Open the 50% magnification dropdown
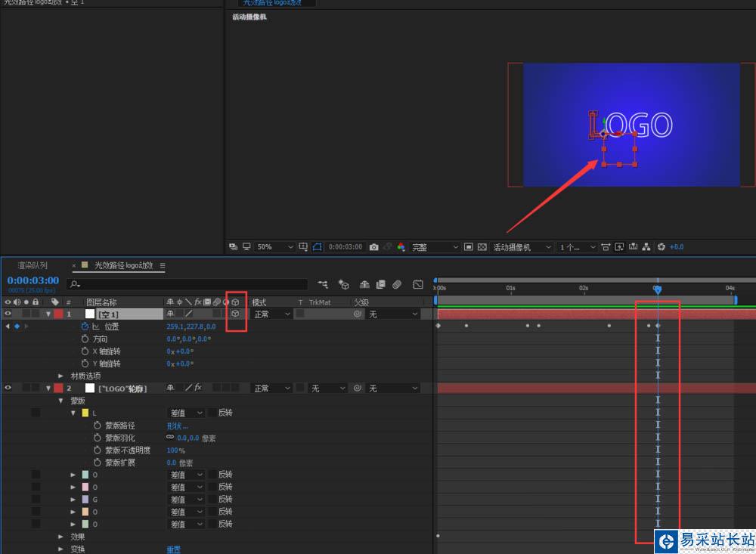 pos(274,247)
